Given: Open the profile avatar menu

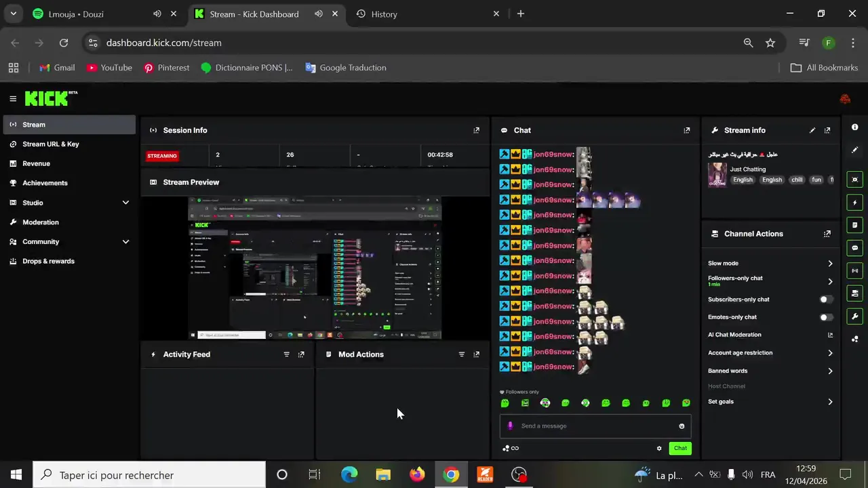Looking at the screenshot, I should click(x=845, y=99).
